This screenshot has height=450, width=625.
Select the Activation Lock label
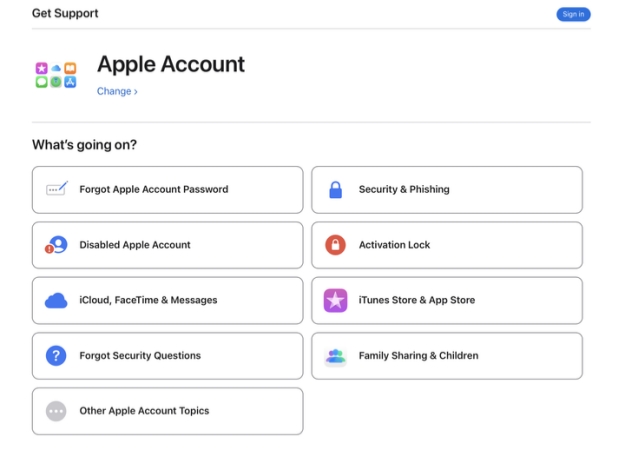pos(394,245)
